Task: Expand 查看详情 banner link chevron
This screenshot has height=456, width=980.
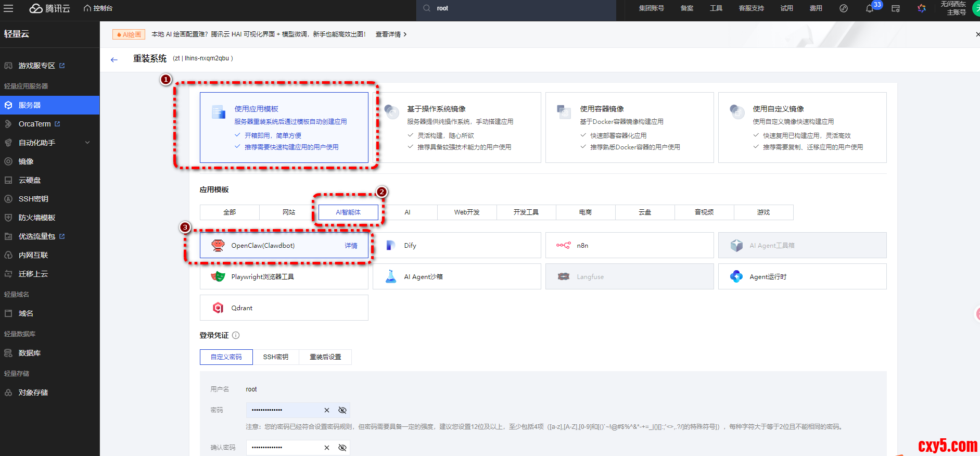Action: tap(405, 34)
